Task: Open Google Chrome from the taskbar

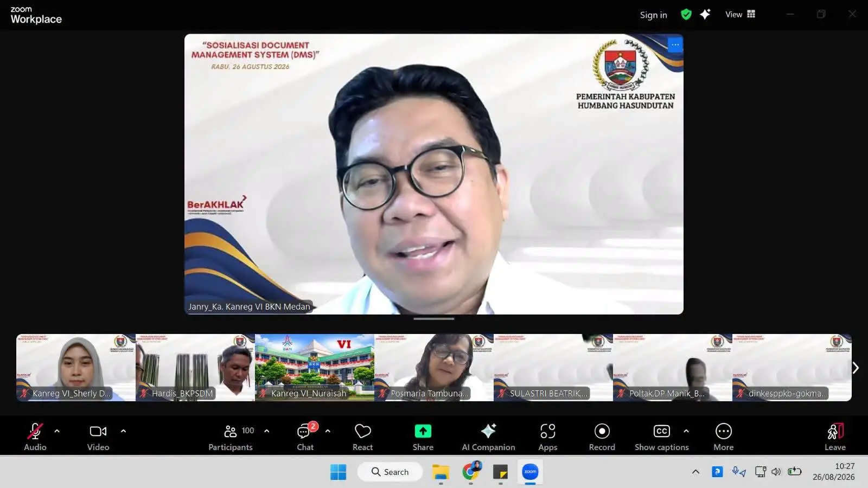Action: [470, 472]
